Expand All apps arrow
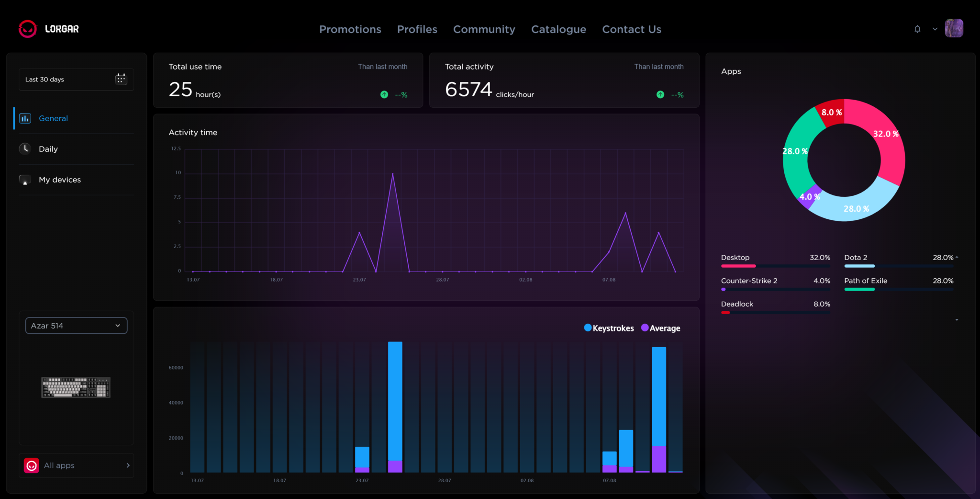980x499 pixels. [x=128, y=465]
